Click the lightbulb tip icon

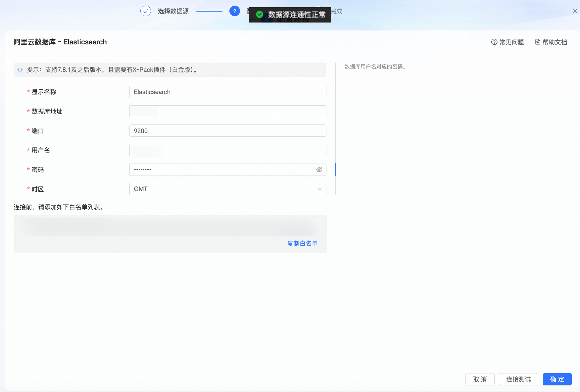point(20,70)
